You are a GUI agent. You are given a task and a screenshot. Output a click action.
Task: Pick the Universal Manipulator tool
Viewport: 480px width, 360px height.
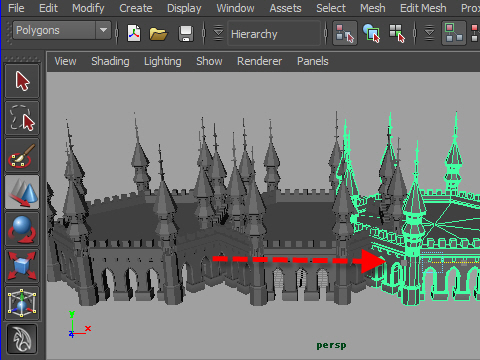22,303
